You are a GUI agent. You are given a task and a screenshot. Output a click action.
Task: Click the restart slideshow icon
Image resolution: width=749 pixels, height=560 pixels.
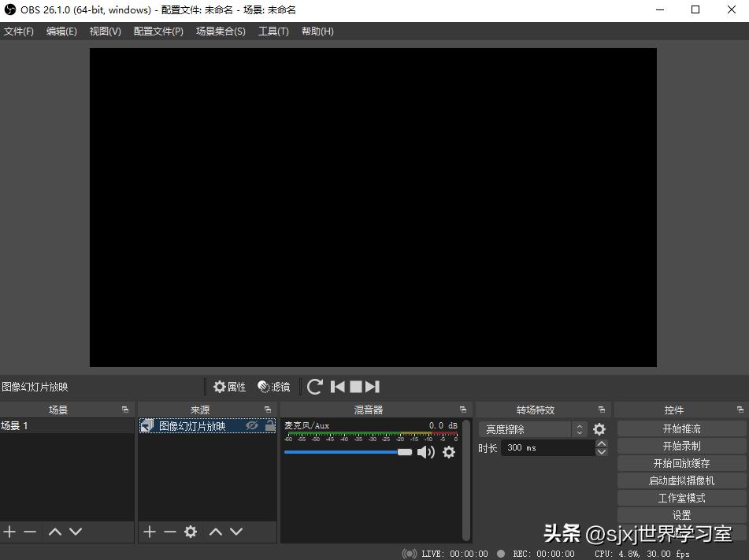(x=314, y=387)
